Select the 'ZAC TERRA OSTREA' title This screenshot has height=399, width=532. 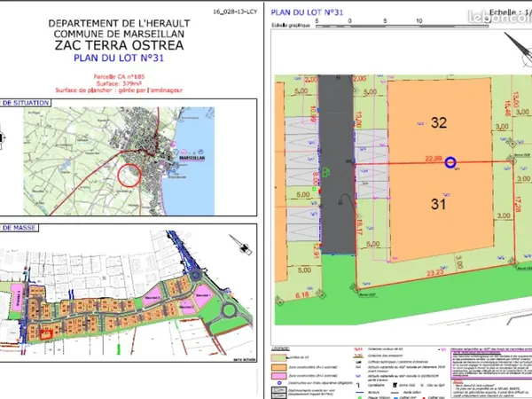[x=119, y=45]
